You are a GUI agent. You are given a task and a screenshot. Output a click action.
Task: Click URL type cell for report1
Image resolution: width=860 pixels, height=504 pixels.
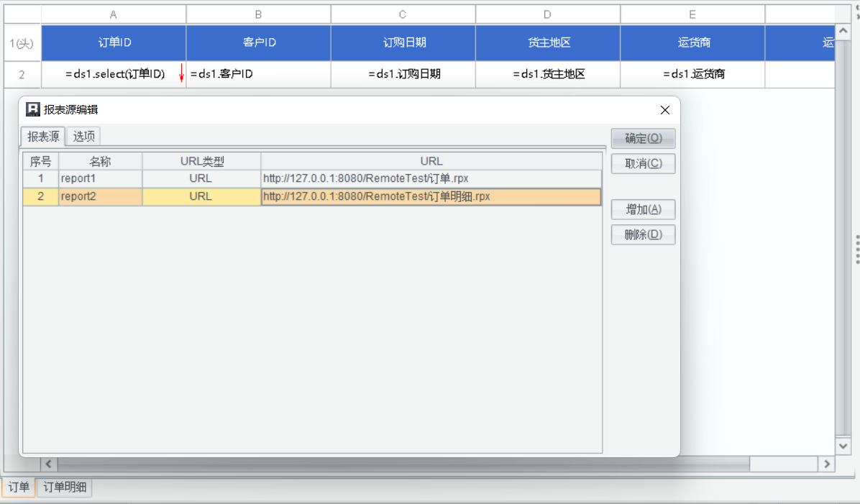pyautogui.click(x=201, y=178)
